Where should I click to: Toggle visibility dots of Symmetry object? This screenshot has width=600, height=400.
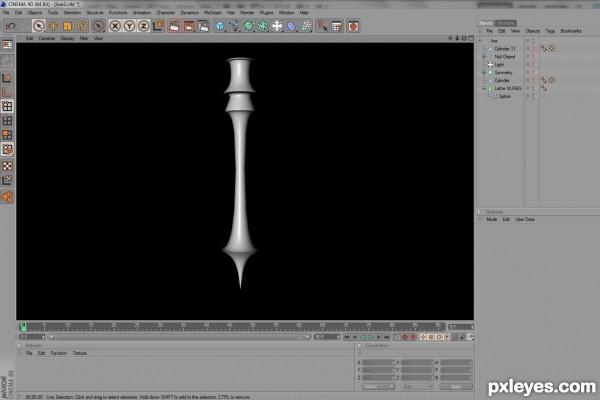coord(533,73)
